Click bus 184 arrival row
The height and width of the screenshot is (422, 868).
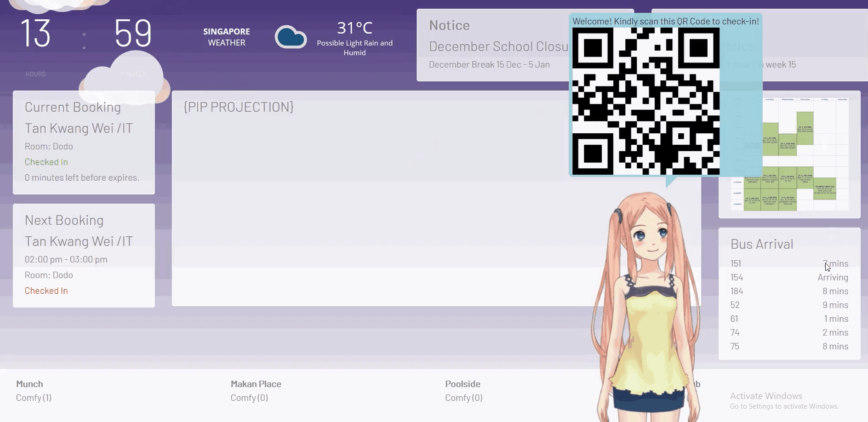789,291
